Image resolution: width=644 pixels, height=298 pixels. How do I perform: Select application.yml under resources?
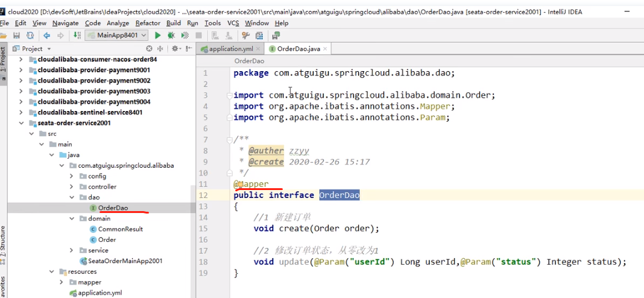point(100,293)
